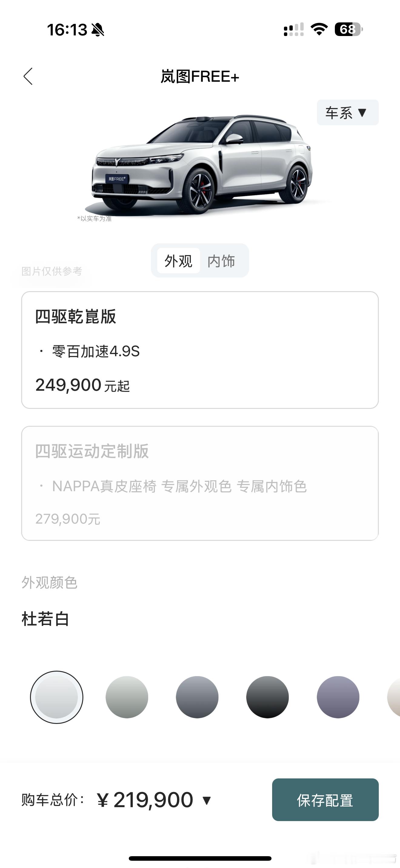The height and width of the screenshot is (868, 400).
Task: Tap the ¥219,900 total price
Action: tap(145, 800)
